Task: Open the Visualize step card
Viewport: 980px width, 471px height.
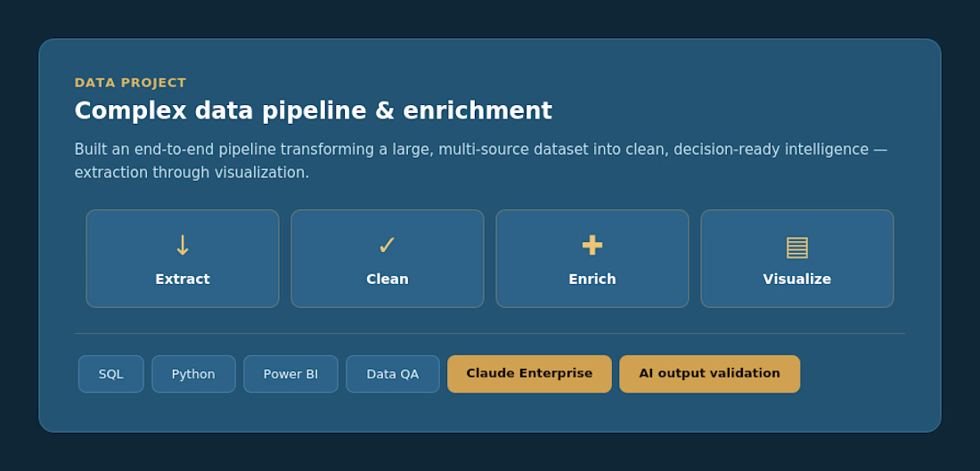Action: point(796,258)
